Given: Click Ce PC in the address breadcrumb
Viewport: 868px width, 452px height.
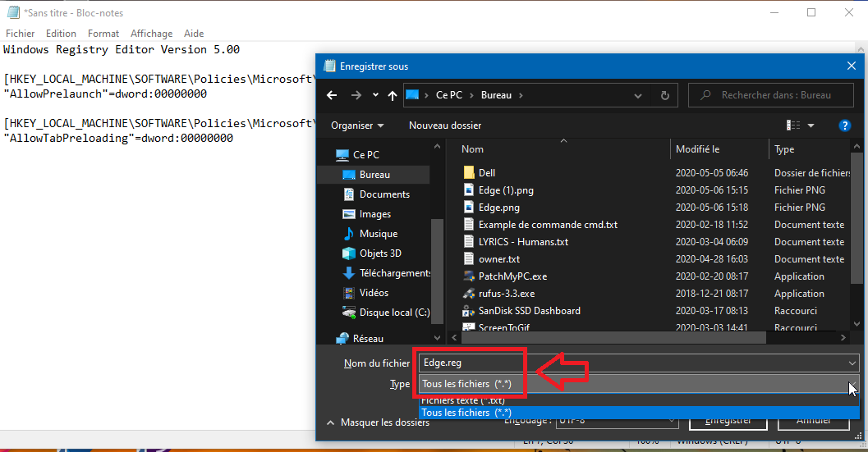Looking at the screenshot, I should coord(449,95).
